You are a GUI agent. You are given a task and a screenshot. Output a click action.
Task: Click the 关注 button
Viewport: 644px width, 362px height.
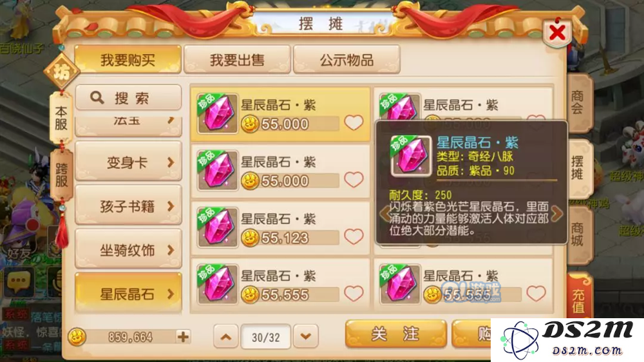(x=395, y=334)
